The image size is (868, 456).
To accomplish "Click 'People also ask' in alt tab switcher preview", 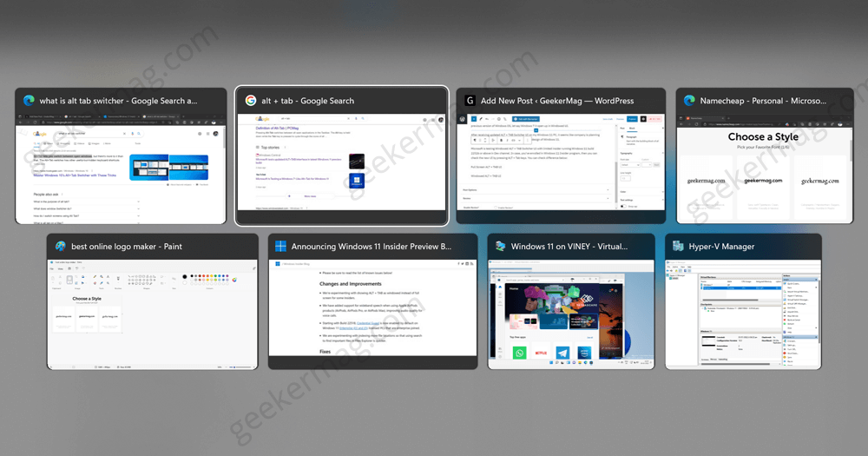I will (46, 195).
